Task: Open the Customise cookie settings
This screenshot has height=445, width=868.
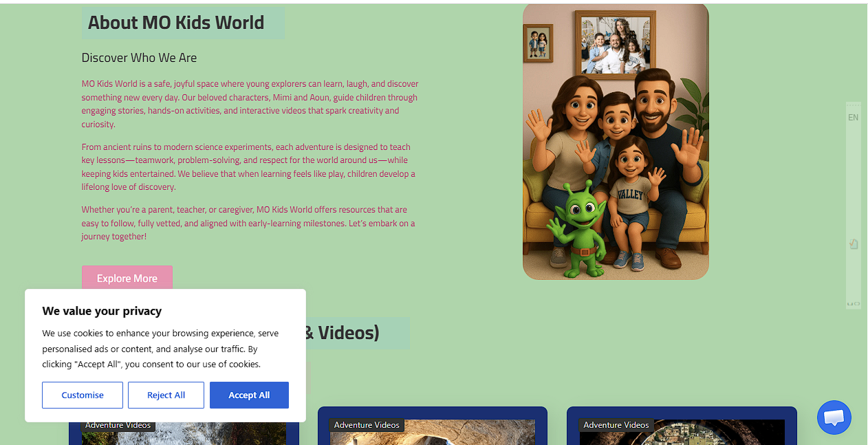Action: (83, 395)
